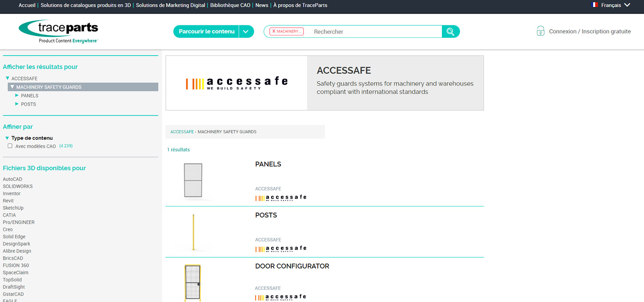
Task: Click Accessafe logo under PANELS result
Action: (281, 198)
